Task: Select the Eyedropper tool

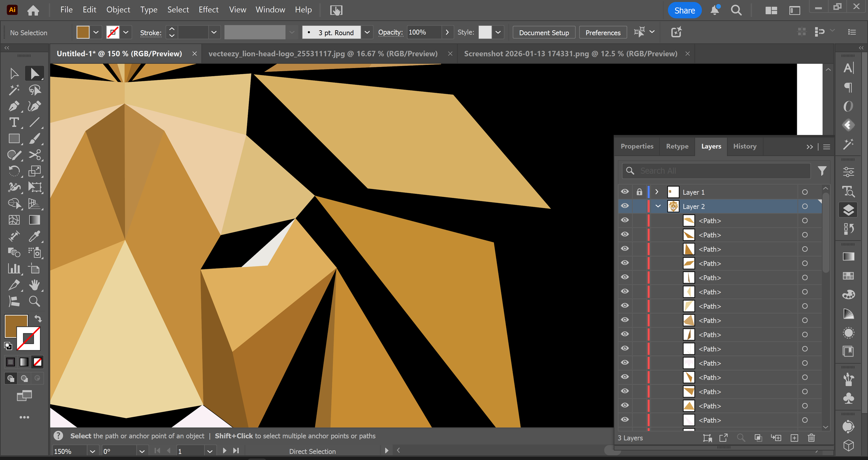Action: point(34,237)
